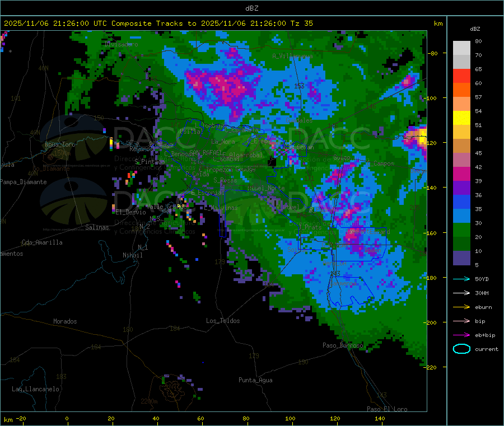Select the dark blue 36-35 dBZ swatch

pos(461,202)
